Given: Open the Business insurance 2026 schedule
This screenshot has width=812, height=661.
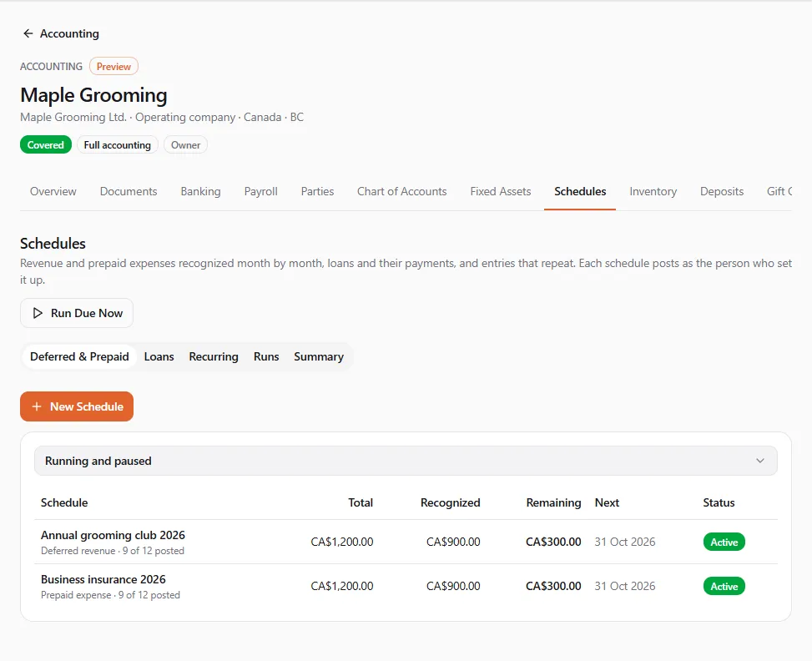Looking at the screenshot, I should click(x=103, y=579).
